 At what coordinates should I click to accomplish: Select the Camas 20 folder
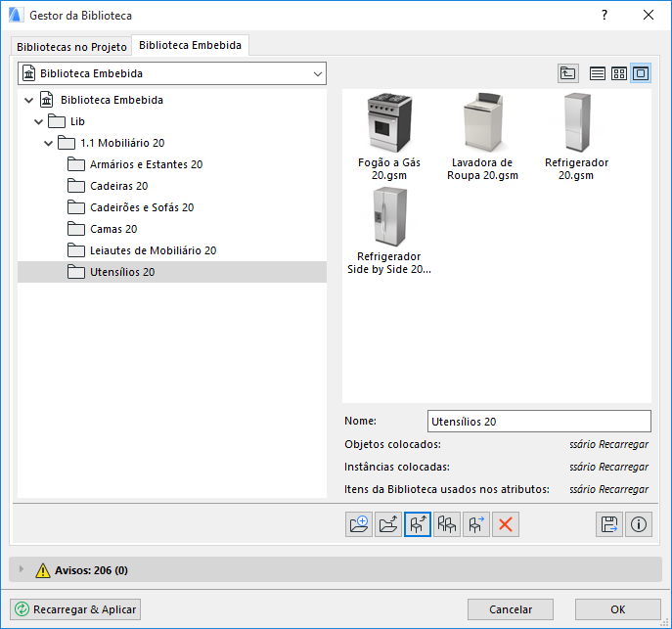(172, 229)
